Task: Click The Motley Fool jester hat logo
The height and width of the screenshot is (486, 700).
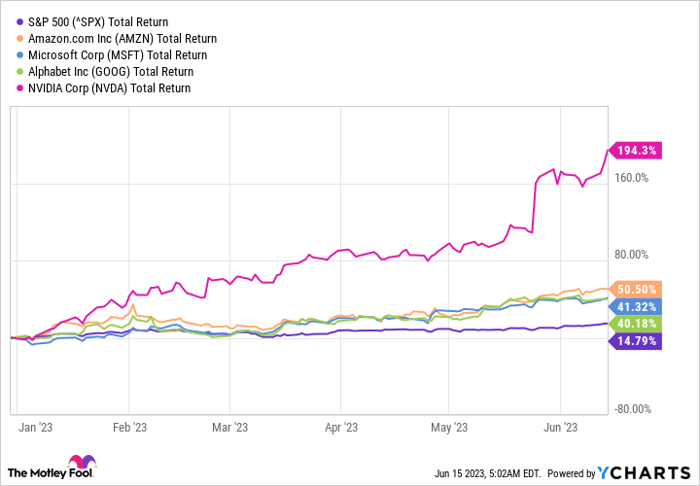Action: tap(81, 462)
